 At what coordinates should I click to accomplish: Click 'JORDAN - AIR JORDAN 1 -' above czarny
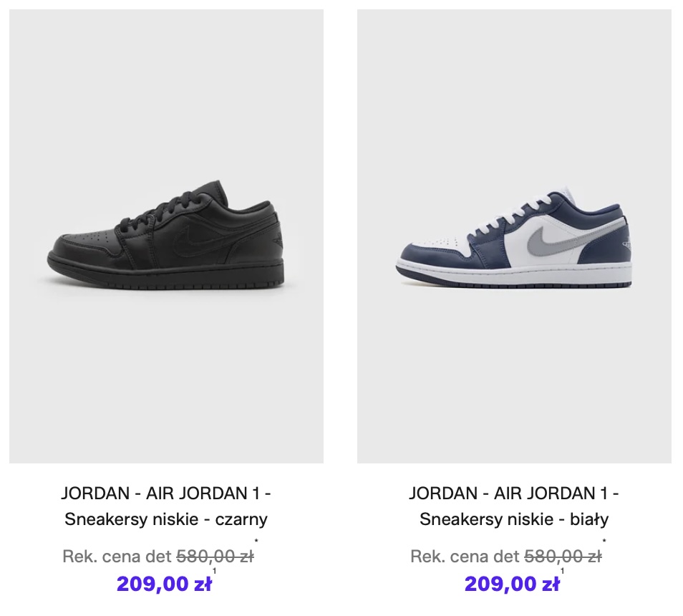(x=166, y=493)
